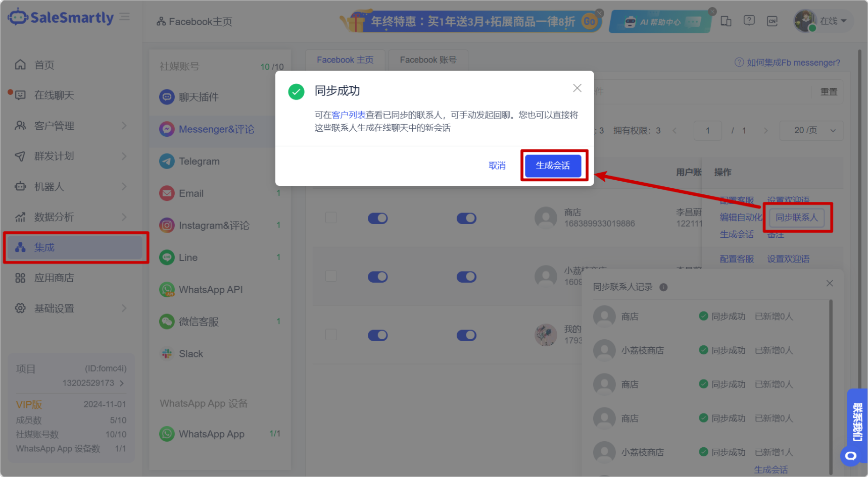Expand the 群发计划 submenu chevron
The image size is (868, 477).
124,156
